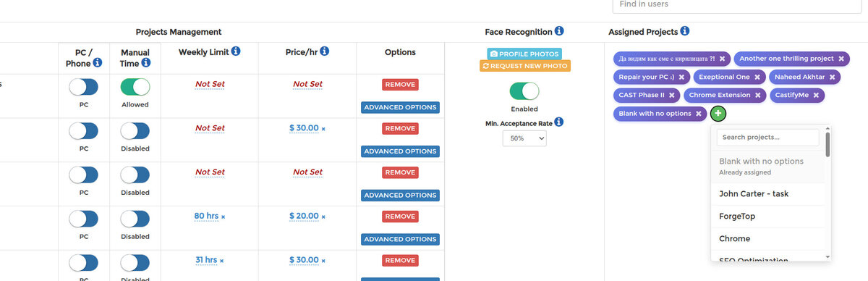Screen dimensions: 868x281
Task: Click the green plus add-project icon
Action: (718, 114)
